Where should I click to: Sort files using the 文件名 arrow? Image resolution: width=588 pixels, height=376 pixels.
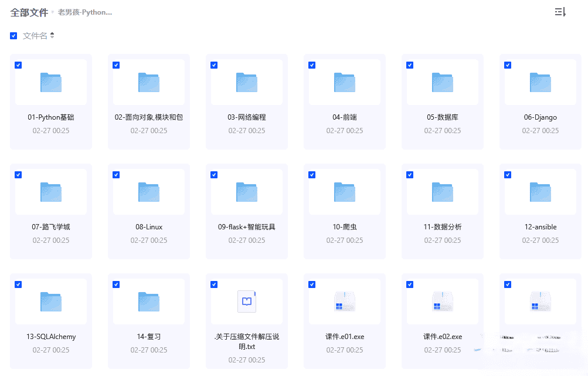pos(52,36)
